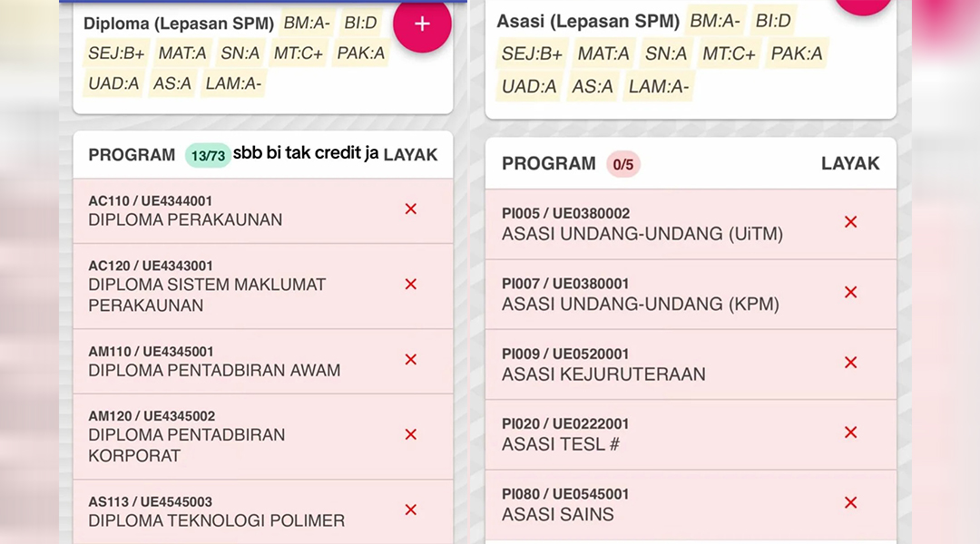Click the BI:D grade tag in Diploma card
This screenshot has height=544, width=980.
coord(360,23)
